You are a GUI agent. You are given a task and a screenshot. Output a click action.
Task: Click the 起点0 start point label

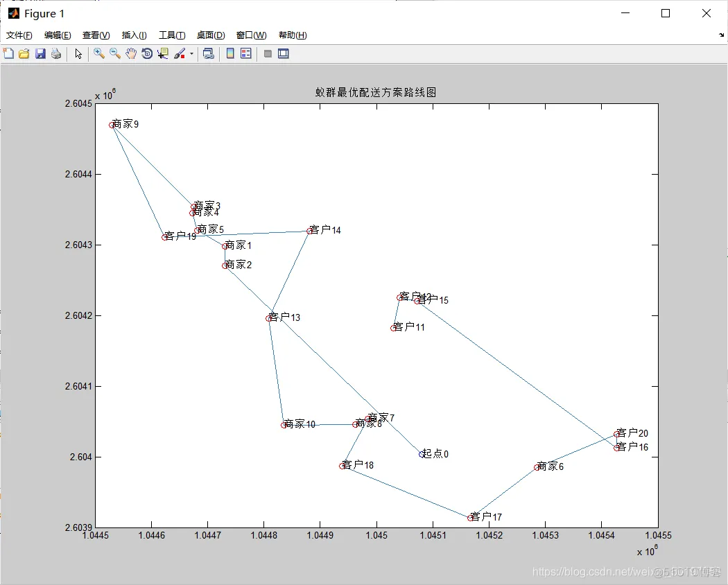[435, 453]
